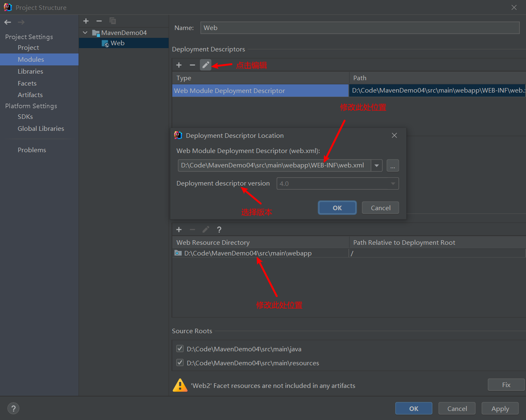526x420 pixels.
Task: Click the warning triangle icon
Action: 180,385
